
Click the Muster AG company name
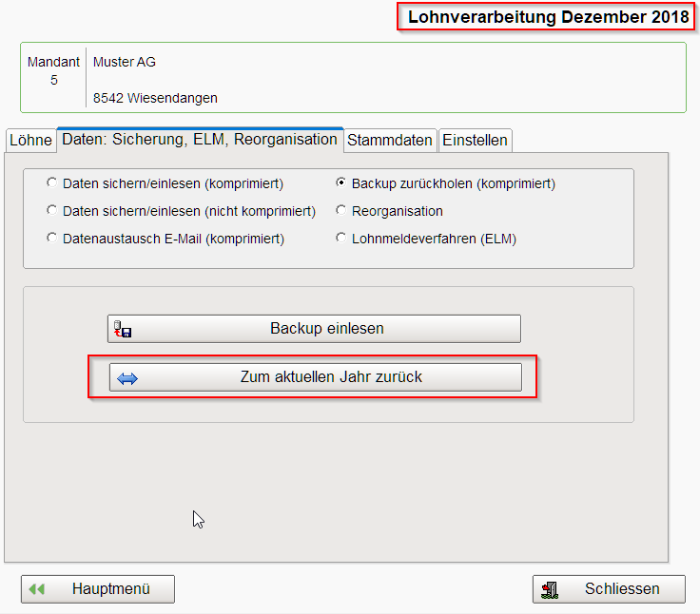[124, 62]
